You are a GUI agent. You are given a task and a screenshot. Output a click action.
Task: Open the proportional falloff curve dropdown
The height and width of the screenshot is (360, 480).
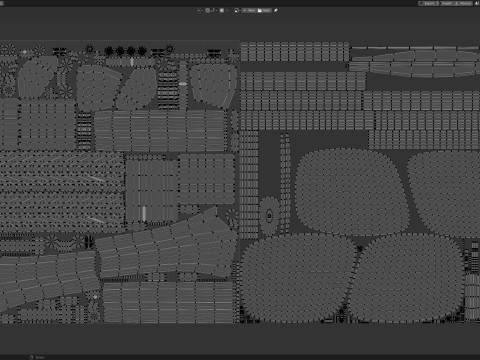pos(228,10)
